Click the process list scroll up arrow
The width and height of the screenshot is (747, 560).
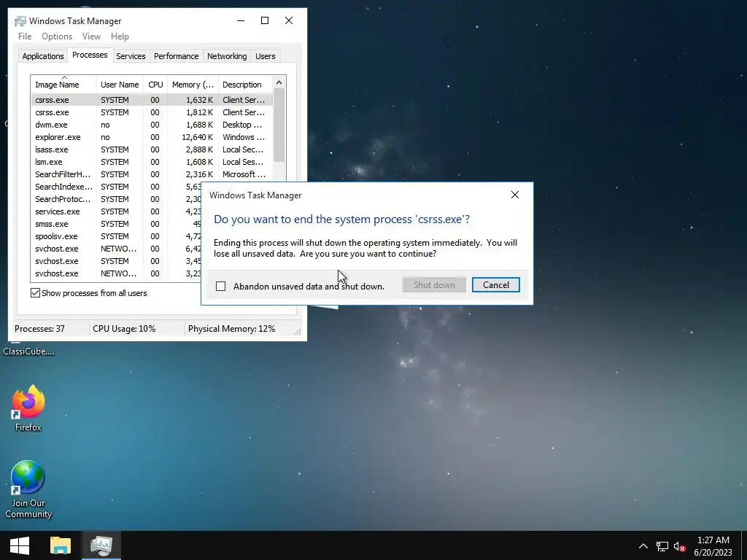[279, 82]
